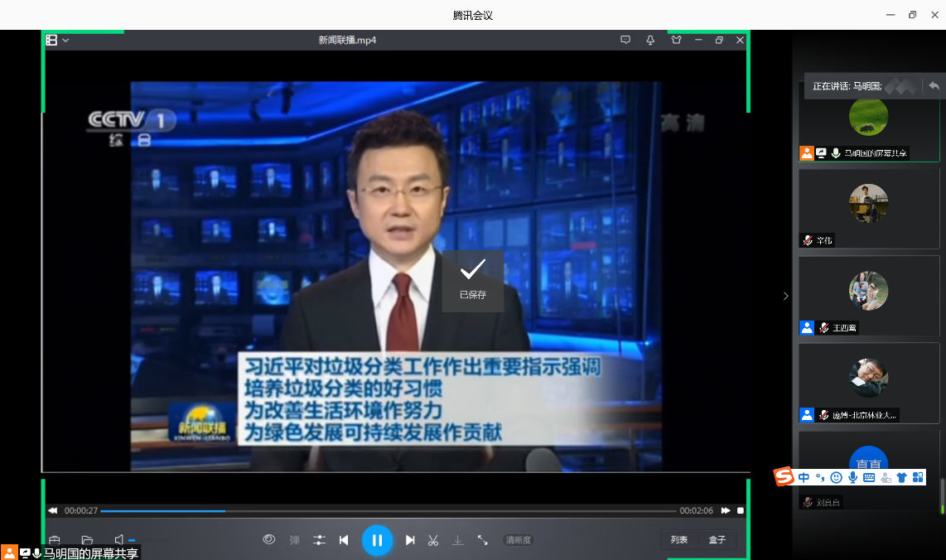Toggle the 弹 danmaku button

tap(294, 540)
